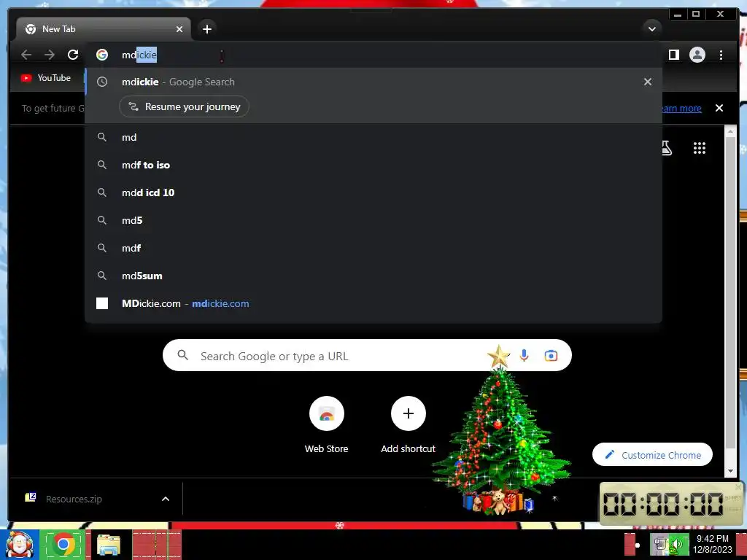Open the Learn more link in info bar
747x560 pixels.
(681, 108)
